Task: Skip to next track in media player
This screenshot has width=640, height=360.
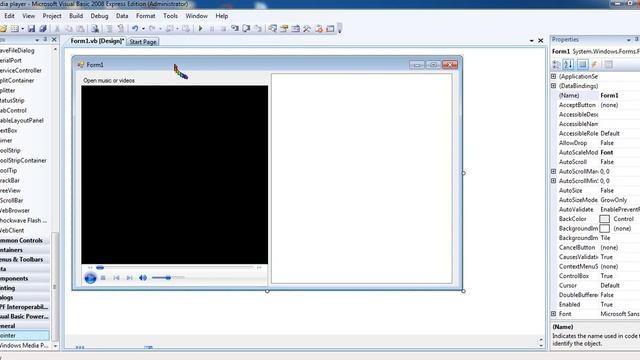Action: [x=129, y=278]
